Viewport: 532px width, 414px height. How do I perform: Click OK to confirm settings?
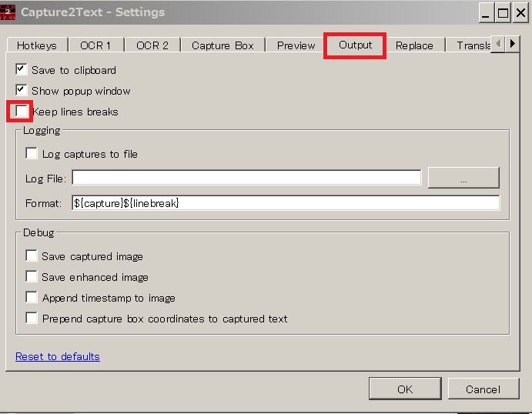[x=405, y=389]
